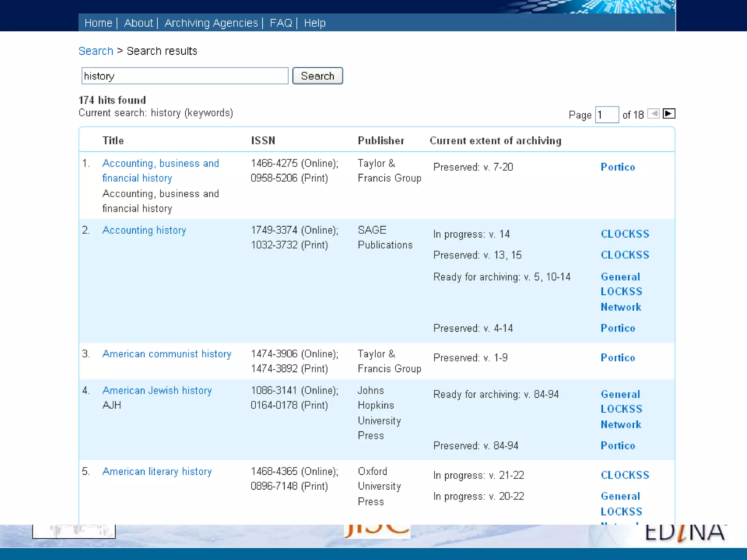Open the Accounting history title link

click(144, 230)
